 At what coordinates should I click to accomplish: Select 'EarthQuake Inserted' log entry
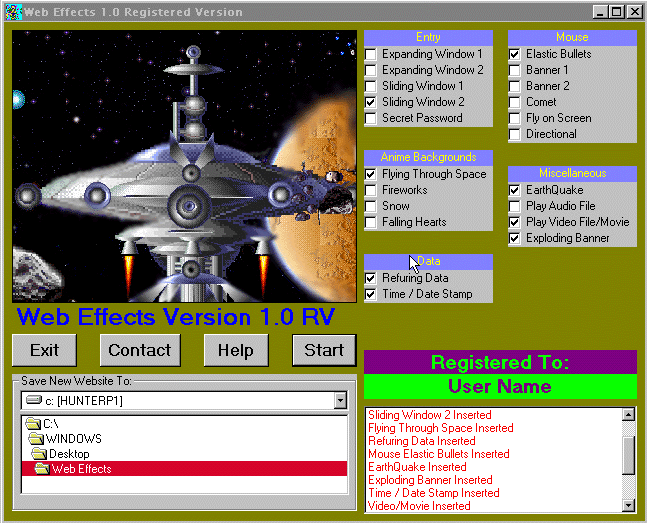pyautogui.click(x=417, y=467)
